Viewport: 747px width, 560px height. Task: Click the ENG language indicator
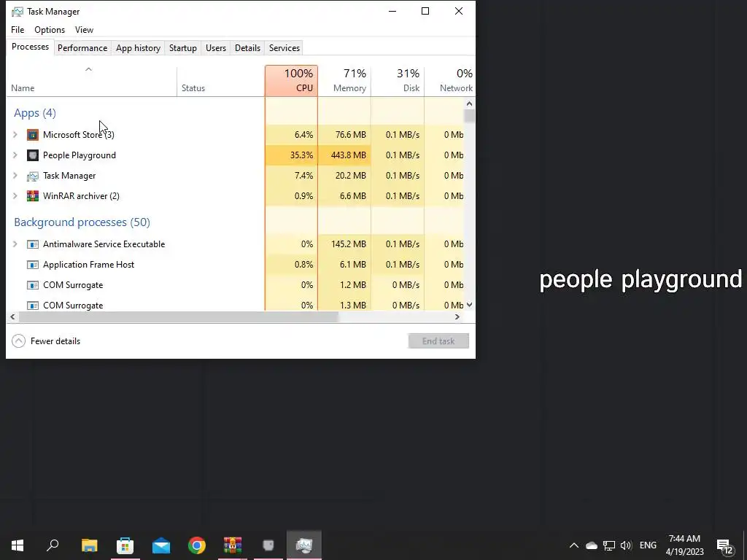pyautogui.click(x=648, y=545)
